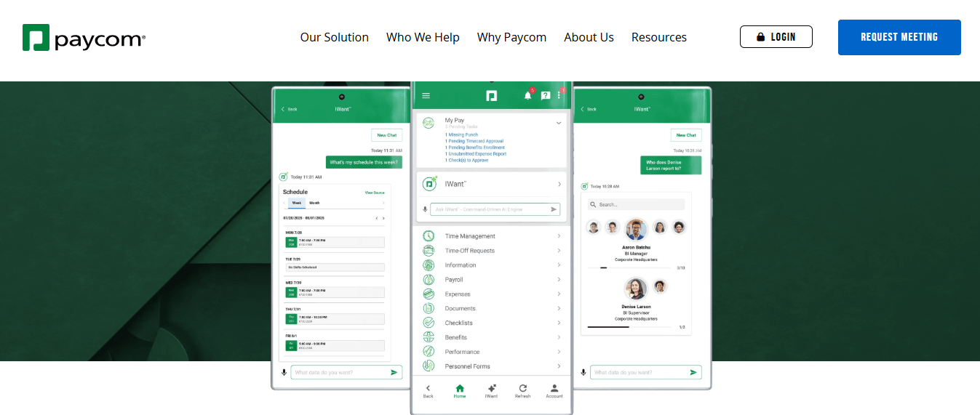Click the LOGIN button
The height and width of the screenshot is (415, 980).
coord(776,37)
